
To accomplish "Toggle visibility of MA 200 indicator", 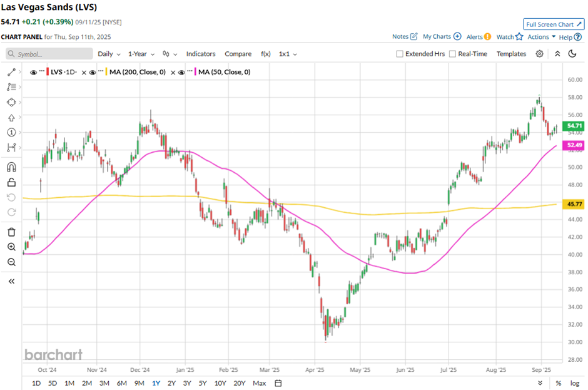I will coord(92,73).
